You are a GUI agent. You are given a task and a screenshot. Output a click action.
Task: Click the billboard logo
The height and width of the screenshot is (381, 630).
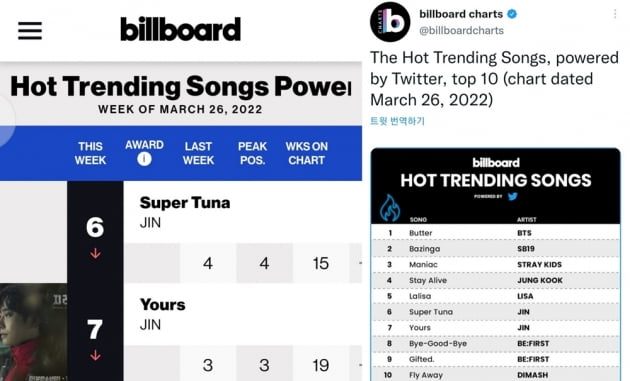pyautogui.click(x=180, y=29)
